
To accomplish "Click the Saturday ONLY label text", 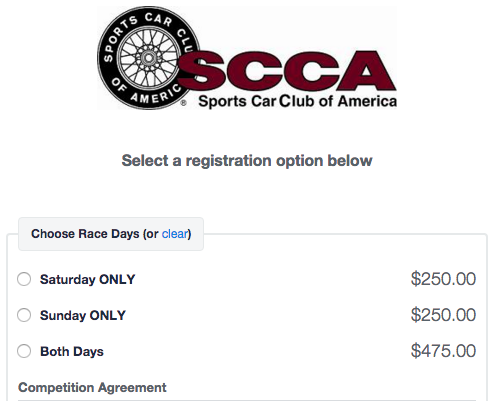I will [x=88, y=279].
